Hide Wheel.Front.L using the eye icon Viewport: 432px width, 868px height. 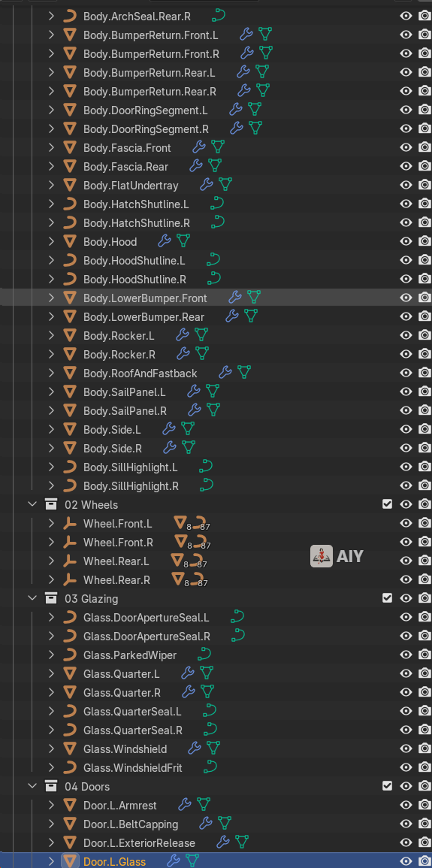pyautogui.click(x=406, y=523)
